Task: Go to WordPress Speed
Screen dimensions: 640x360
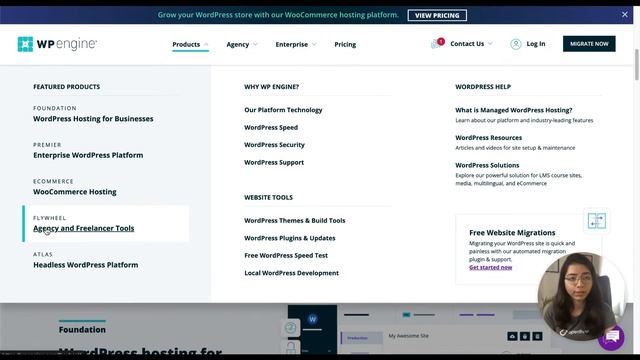Action: point(271,127)
